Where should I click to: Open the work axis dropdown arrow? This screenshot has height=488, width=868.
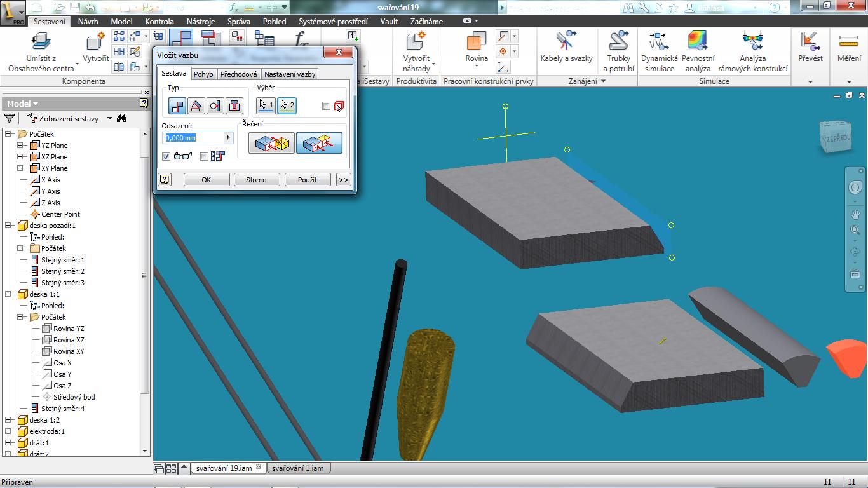click(514, 36)
